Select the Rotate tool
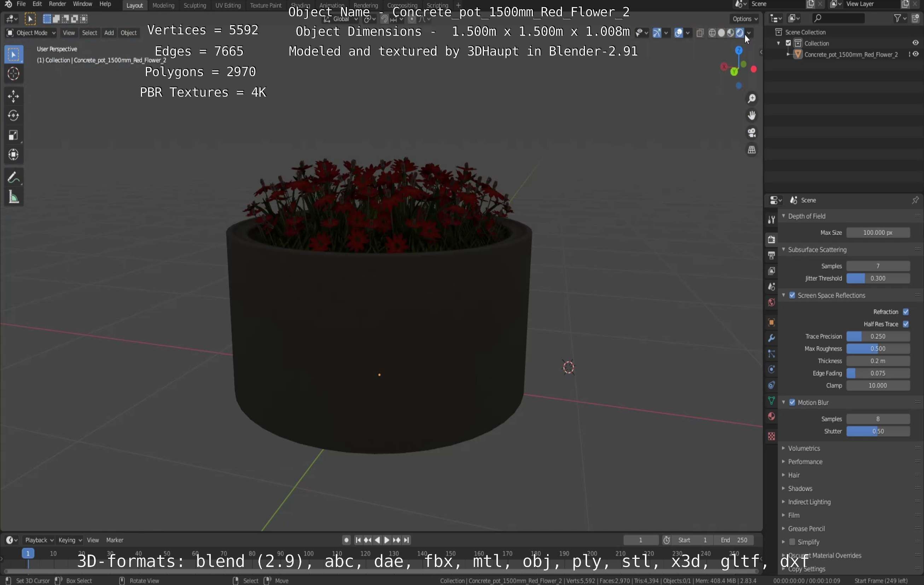This screenshot has width=924, height=585. coord(13,116)
